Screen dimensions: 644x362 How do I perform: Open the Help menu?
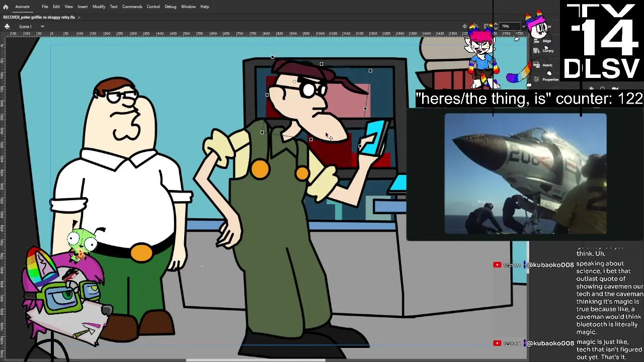pyautogui.click(x=205, y=7)
